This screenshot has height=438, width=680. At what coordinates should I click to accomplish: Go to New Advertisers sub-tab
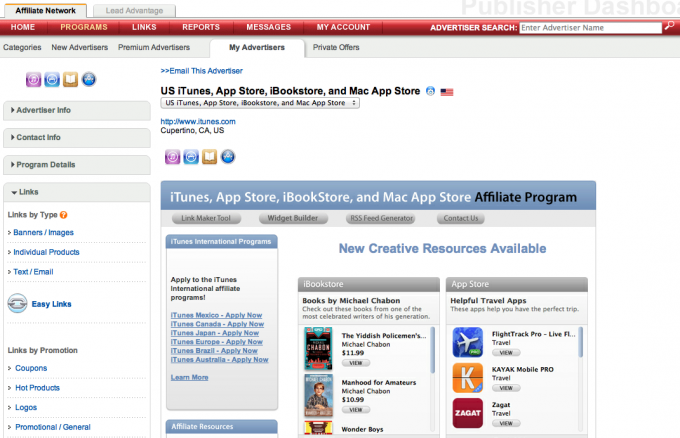click(80, 47)
